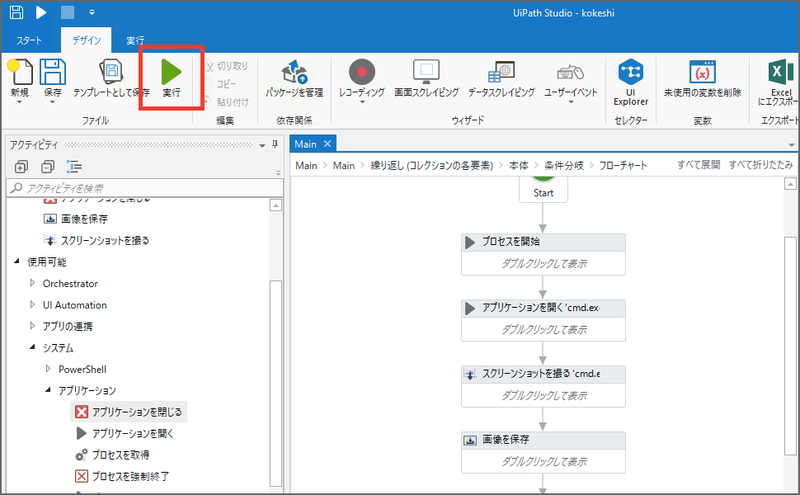Select the プロセスを開始 flowchart activity
This screenshot has width=800, height=495.
pos(543,255)
